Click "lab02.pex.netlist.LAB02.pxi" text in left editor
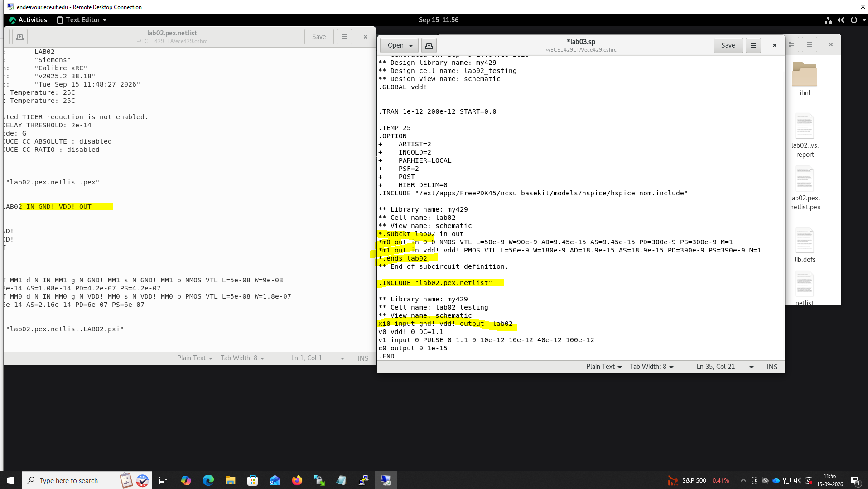Screen dimensions: 868x489 pyautogui.click(x=65, y=329)
